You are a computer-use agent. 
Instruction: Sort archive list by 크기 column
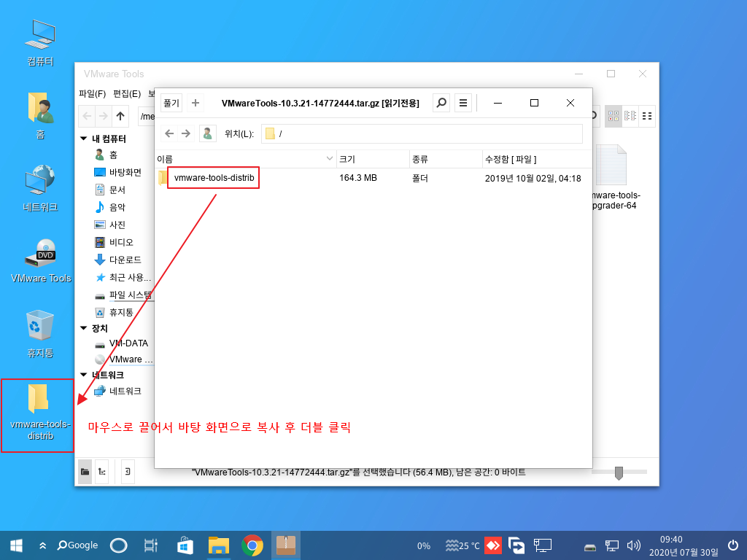click(373, 159)
